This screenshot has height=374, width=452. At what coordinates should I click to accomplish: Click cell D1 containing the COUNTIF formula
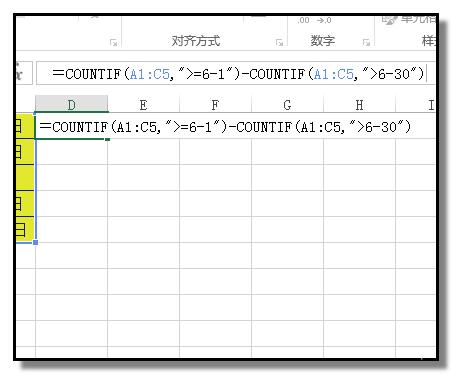[71, 126]
